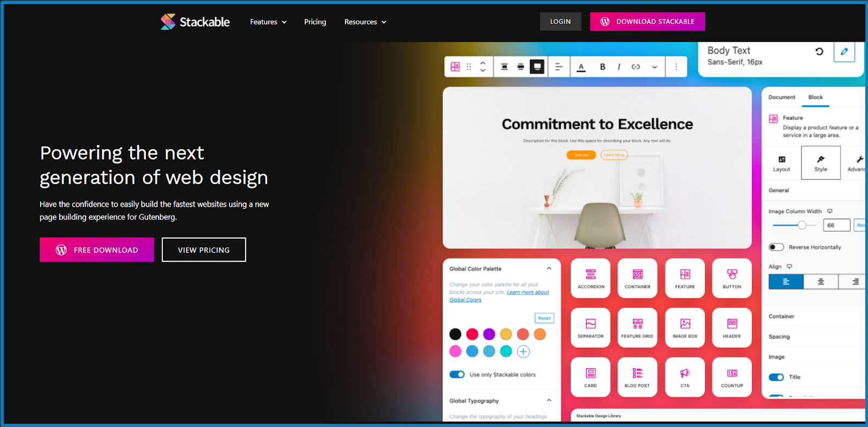This screenshot has height=427, width=868.
Task: Select the teal color swatch
Action: [506, 352]
